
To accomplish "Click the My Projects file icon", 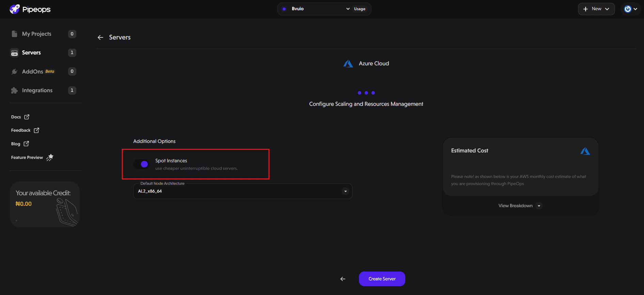I will pos(14,34).
